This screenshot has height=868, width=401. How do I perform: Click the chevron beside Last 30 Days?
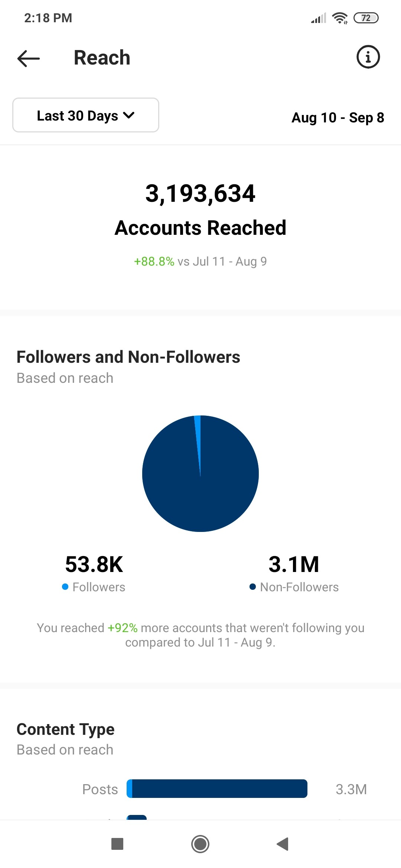coord(128,115)
